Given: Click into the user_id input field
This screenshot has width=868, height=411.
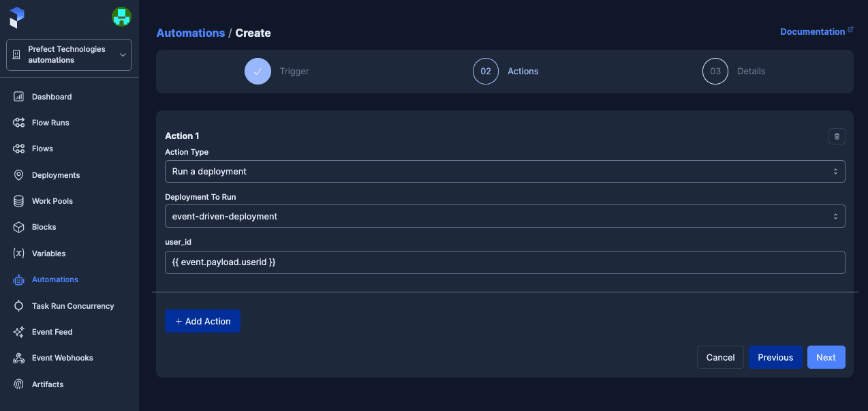Looking at the screenshot, I should pyautogui.click(x=504, y=262).
